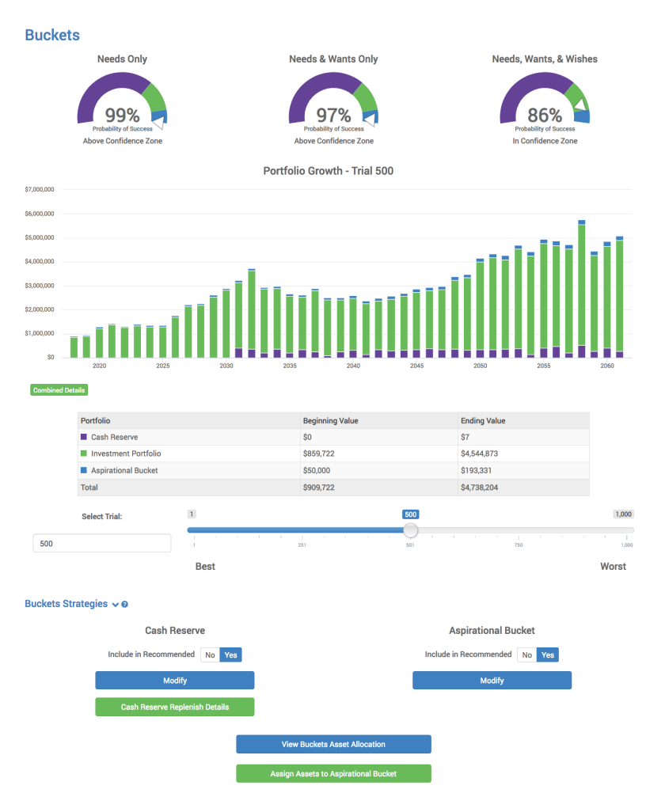Image resolution: width=665 pixels, height=812 pixels.
Task: Click the Combined Details legend badge
Action: [59, 389]
